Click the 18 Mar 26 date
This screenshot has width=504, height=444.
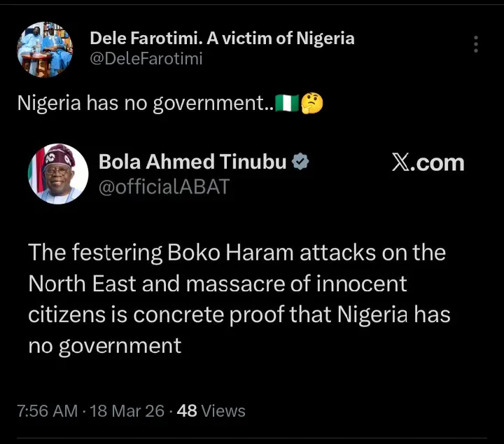[x=127, y=410]
